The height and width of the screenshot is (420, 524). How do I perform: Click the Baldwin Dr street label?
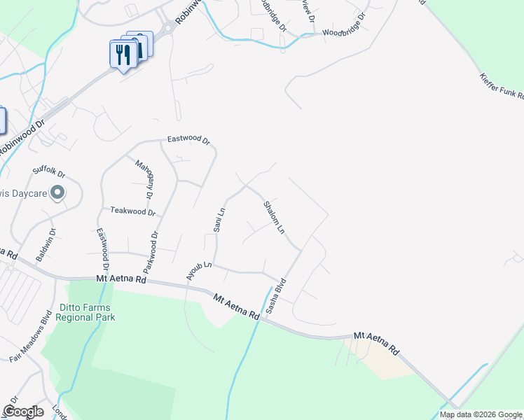pos(46,245)
